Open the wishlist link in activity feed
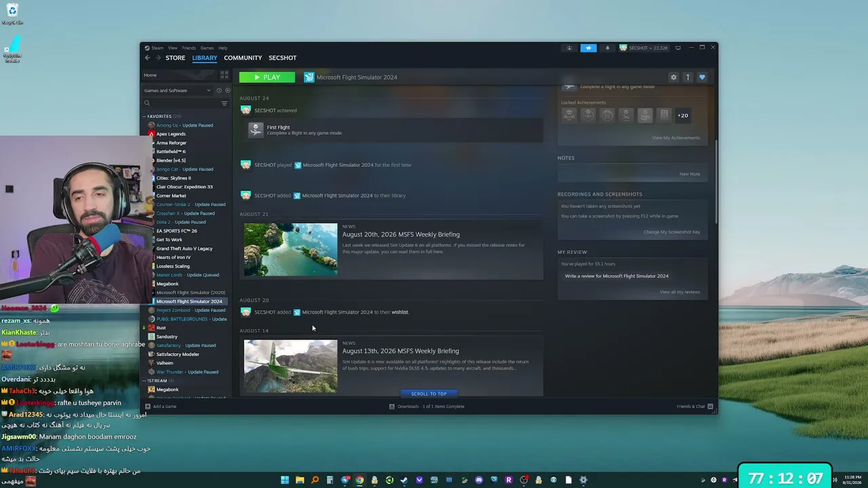 click(x=399, y=312)
